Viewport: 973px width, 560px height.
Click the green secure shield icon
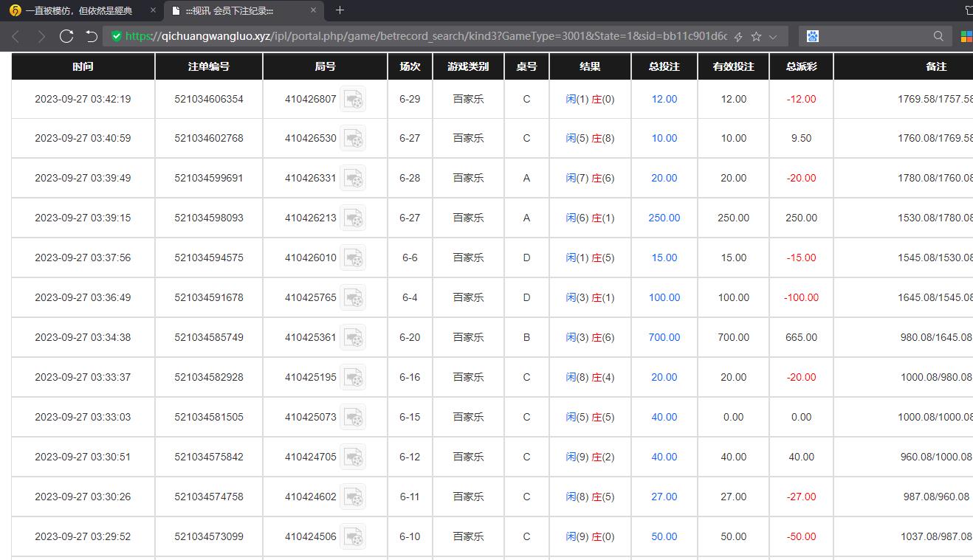coord(117,36)
